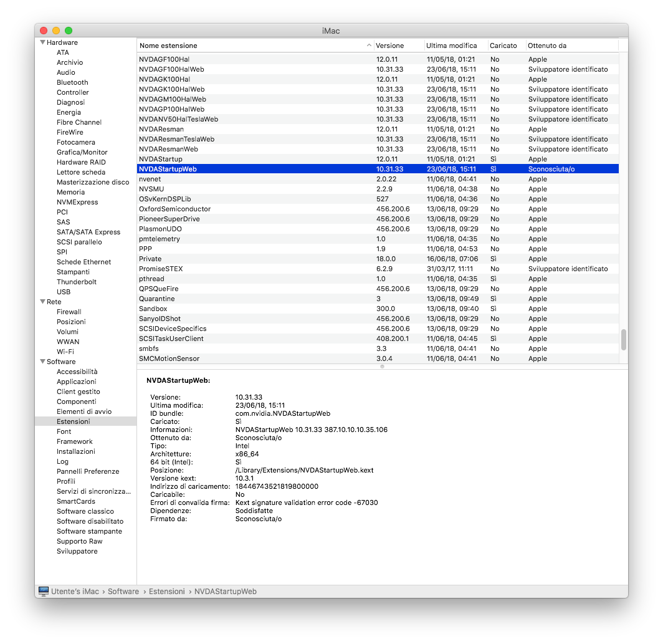The height and width of the screenshot is (644, 663).
Task: Select the SMCMotionSensor row
Action: click(378, 358)
